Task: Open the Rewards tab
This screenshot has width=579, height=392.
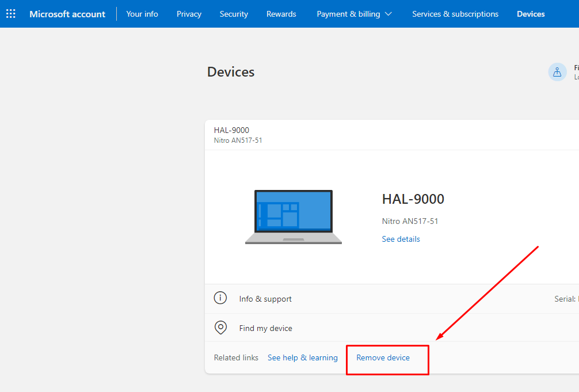Action: click(281, 14)
